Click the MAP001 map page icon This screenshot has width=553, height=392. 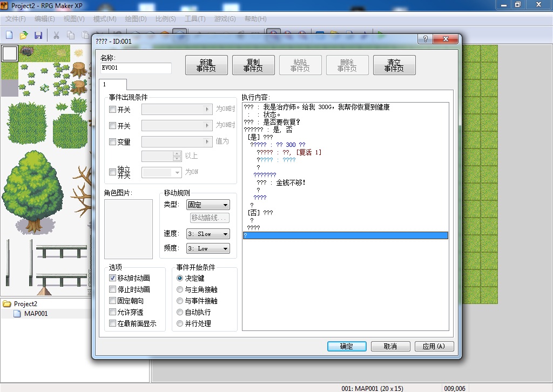pos(17,313)
